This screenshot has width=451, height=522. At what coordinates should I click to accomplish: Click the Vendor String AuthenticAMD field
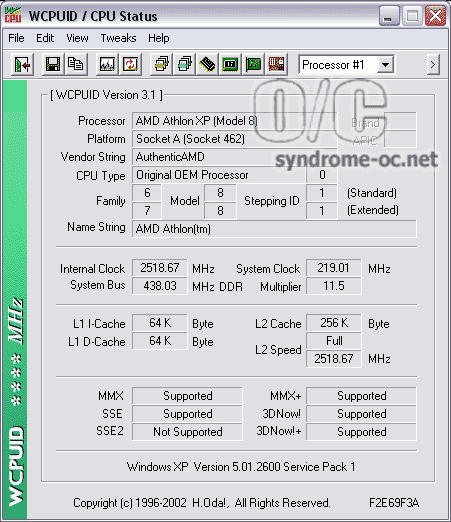point(234,157)
